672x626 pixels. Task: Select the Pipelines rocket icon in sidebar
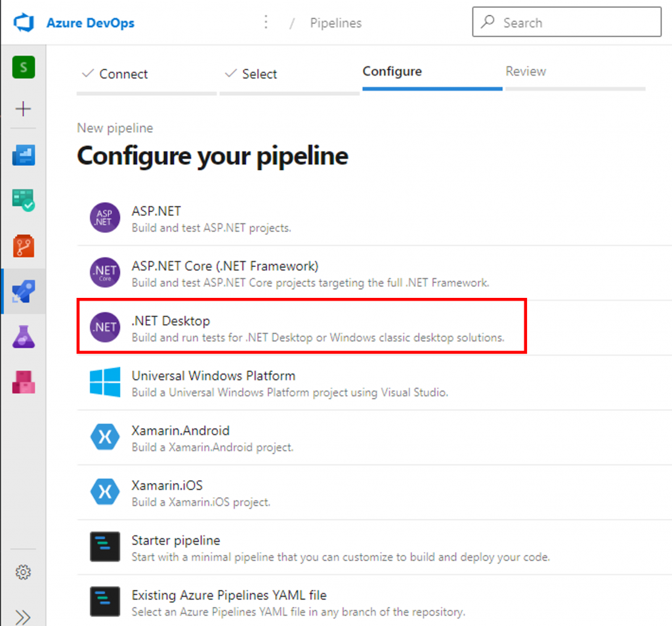(24, 291)
